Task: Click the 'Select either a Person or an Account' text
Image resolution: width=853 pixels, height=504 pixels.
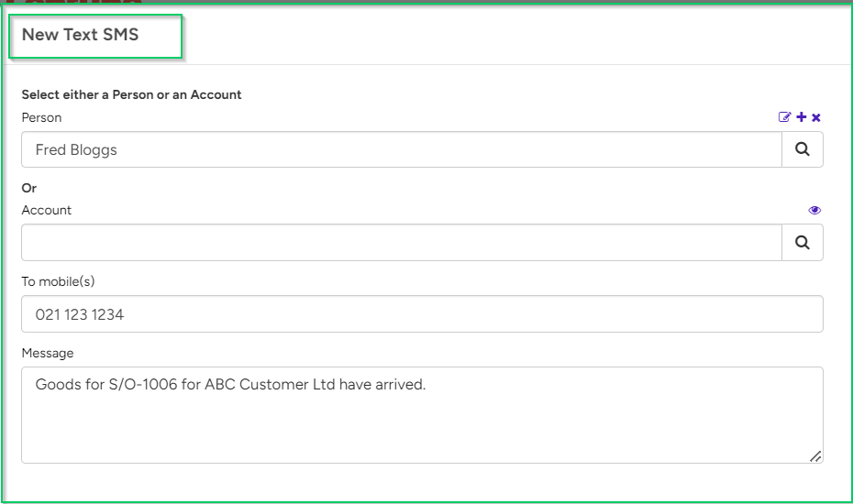Action: pos(131,94)
